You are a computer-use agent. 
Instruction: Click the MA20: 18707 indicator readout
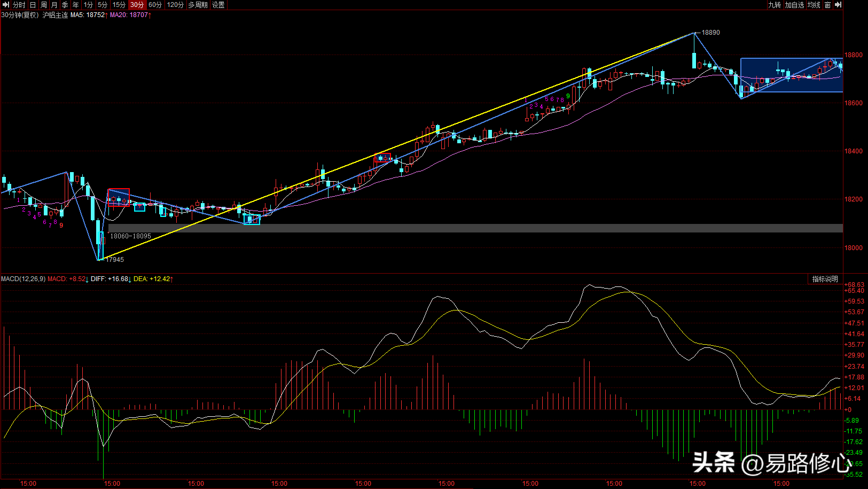pyautogui.click(x=129, y=15)
